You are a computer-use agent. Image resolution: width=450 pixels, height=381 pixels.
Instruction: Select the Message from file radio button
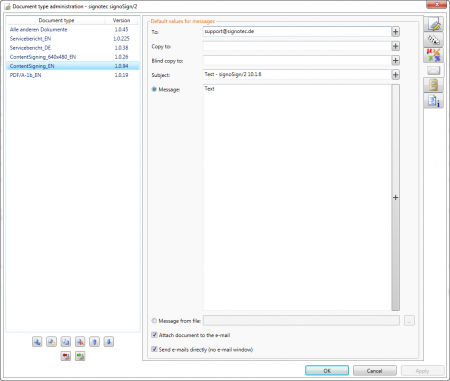pos(154,321)
